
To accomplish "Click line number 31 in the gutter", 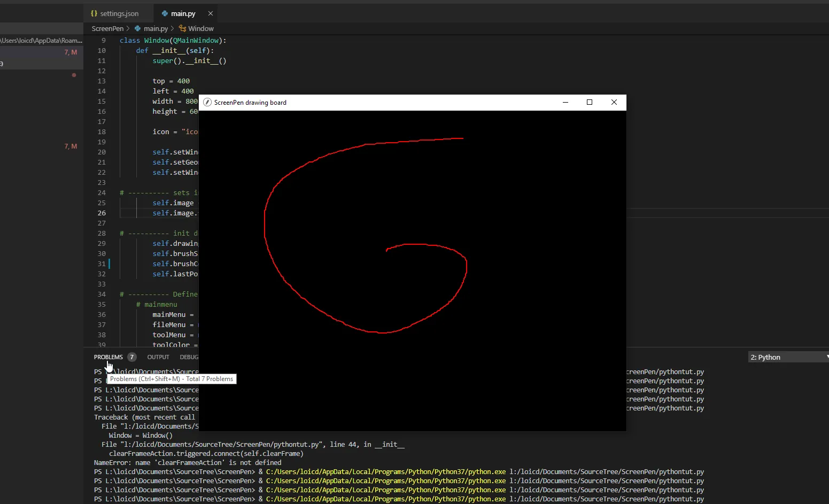I will [x=102, y=264].
